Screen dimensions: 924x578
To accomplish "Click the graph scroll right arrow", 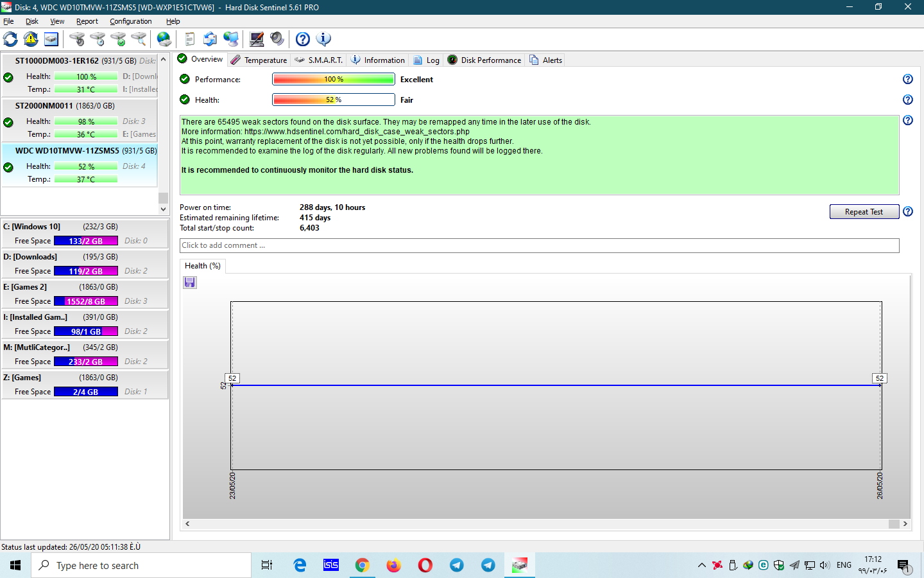I will pyautogui.click(x=905, y=524).
